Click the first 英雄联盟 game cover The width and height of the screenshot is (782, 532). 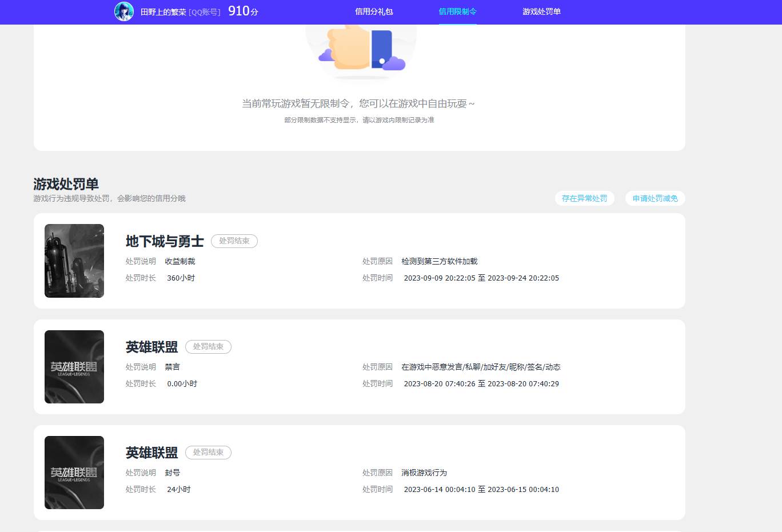74,366
